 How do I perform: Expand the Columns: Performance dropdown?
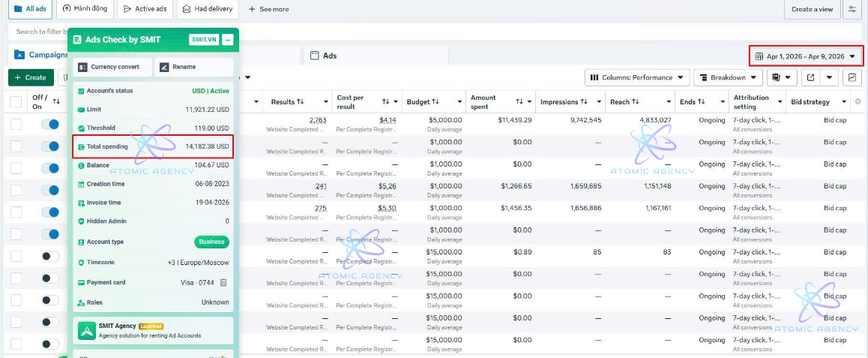(637, 77)
